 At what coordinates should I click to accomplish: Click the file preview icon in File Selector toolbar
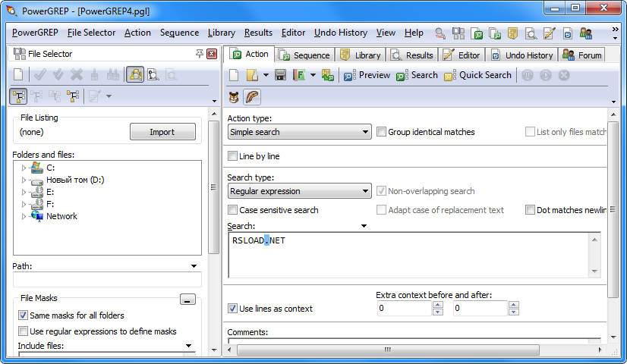point(153,75)
